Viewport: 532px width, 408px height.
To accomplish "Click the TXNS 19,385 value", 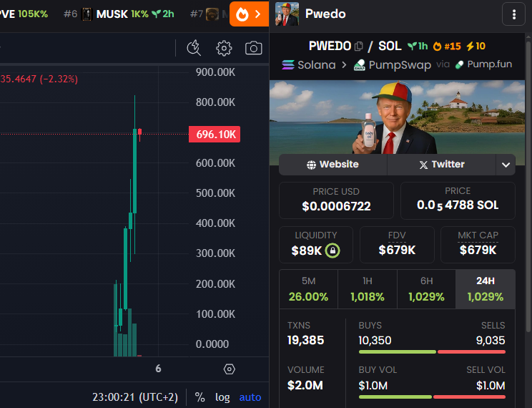I will pos(305,340).
